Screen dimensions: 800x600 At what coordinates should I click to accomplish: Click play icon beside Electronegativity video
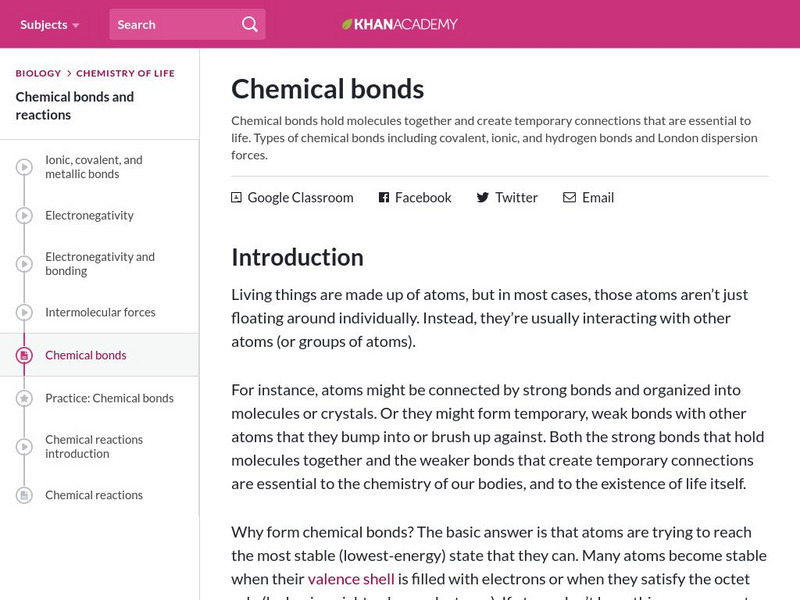pyautogui.click(x=24, y=216)
